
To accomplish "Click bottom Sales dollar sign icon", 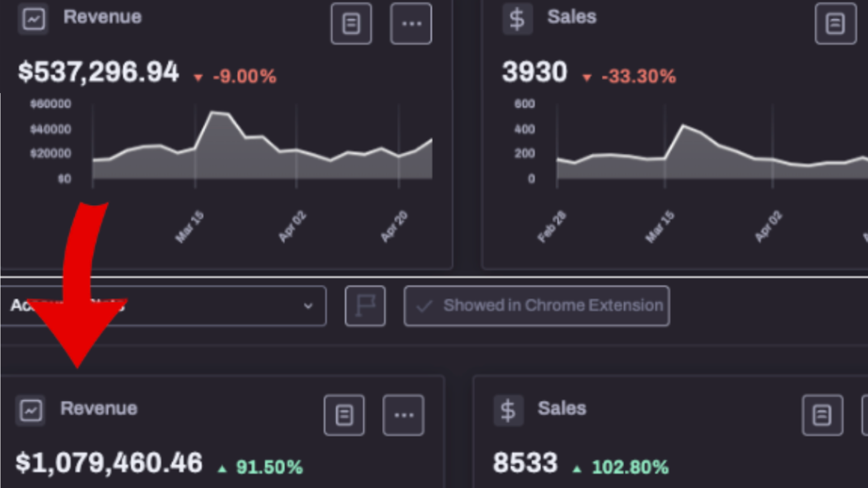I will coord(508,410).
